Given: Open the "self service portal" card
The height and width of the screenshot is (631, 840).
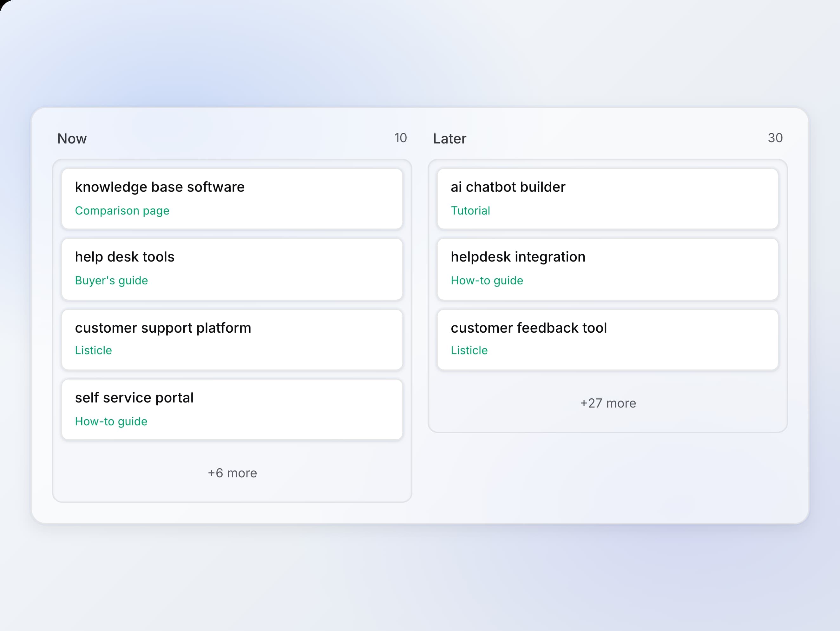Looking at the screenshot, I should (x=233, y=409).
